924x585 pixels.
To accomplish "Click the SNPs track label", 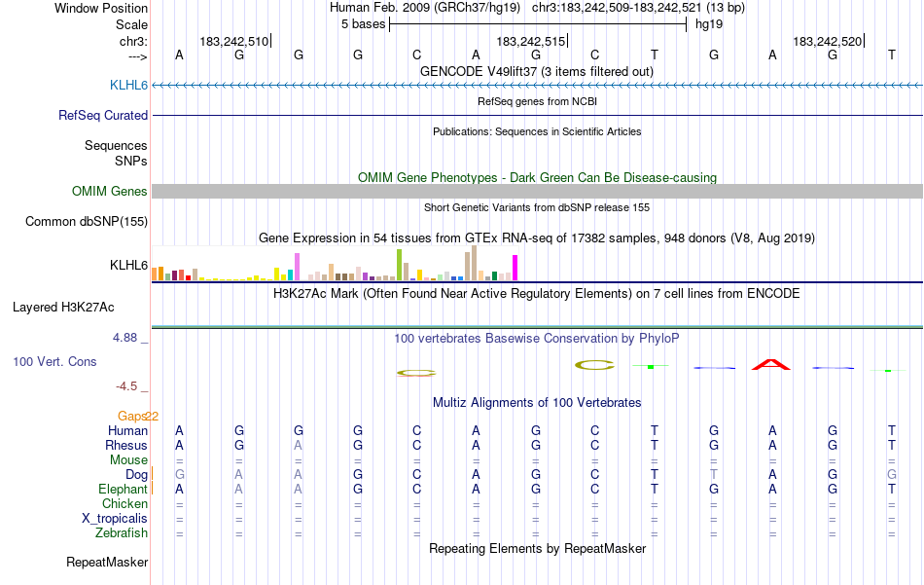I will click(x=131, y=161).
